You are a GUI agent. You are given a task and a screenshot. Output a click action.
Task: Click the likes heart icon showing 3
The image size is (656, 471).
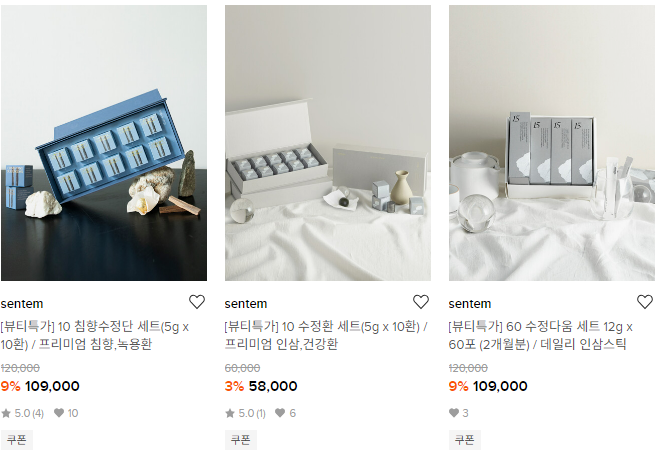tap(455, 413)
